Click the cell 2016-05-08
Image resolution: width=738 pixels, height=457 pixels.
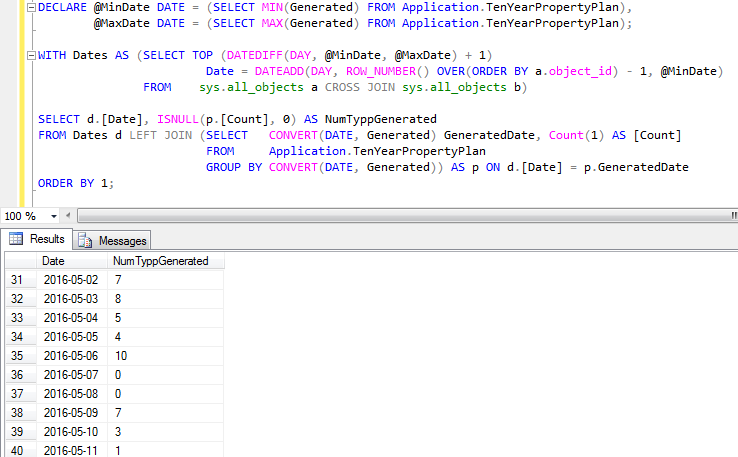(x=72, y=393)
